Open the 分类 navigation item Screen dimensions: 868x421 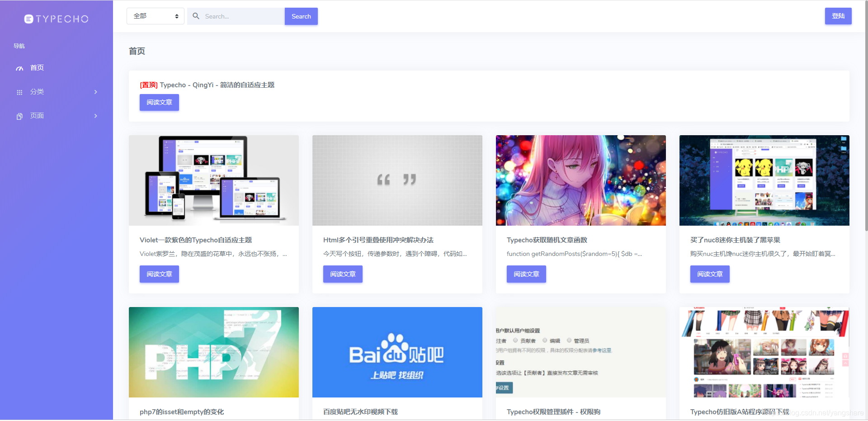click(x=57, y=92)
